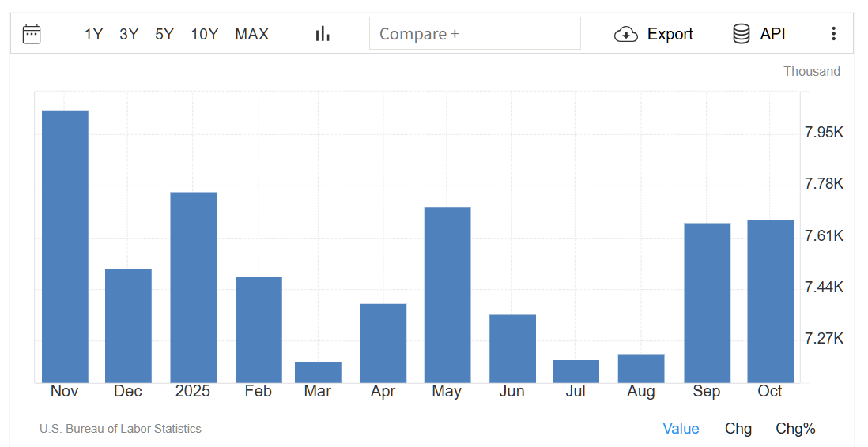868x447 pixels.
Task: Click the Compare + input field
Action: 474,34
